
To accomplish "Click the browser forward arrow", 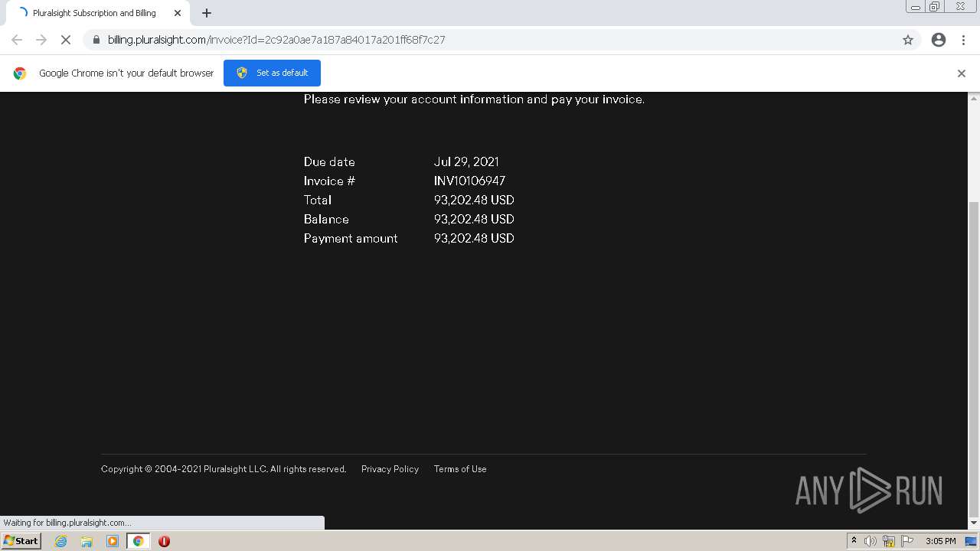I will click(41, 40).
